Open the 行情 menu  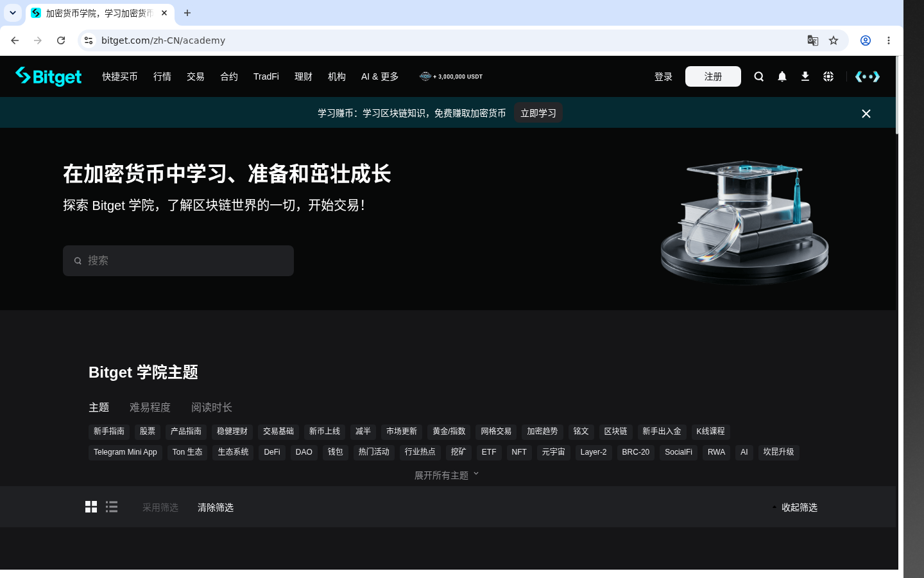162,76
